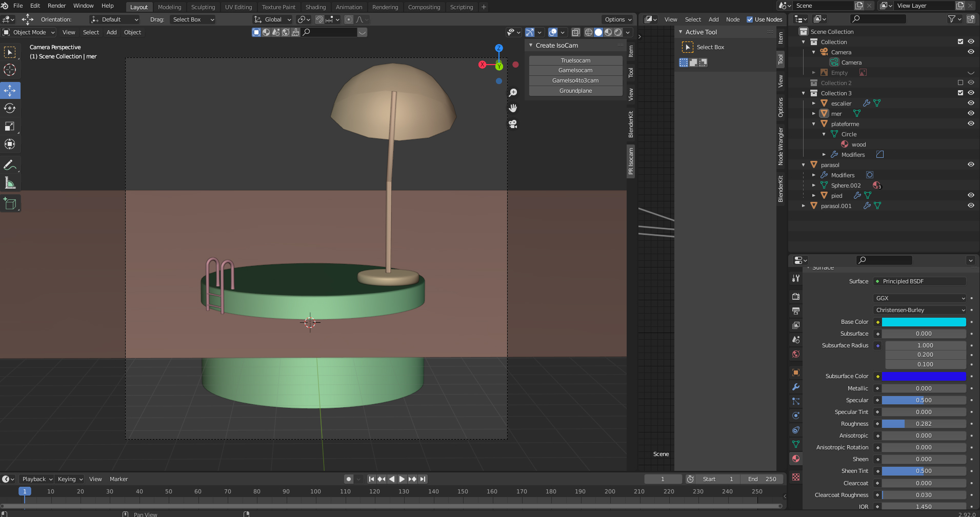This screenshot has height=517, width=980.
Task: Select the Scale tool
Action: 10,126
